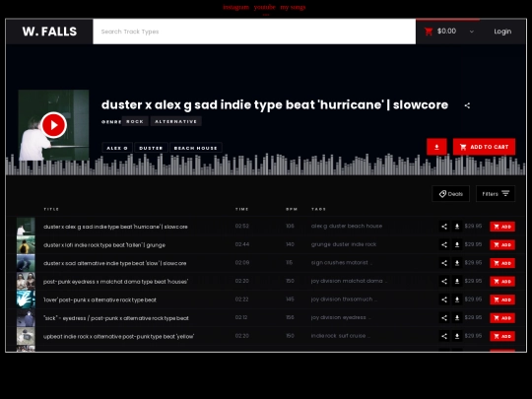Image resolution: width=532 pixels, height=399 pixels.
Task: Select the Alternative genre tag
Action: [x=175, y=121]
